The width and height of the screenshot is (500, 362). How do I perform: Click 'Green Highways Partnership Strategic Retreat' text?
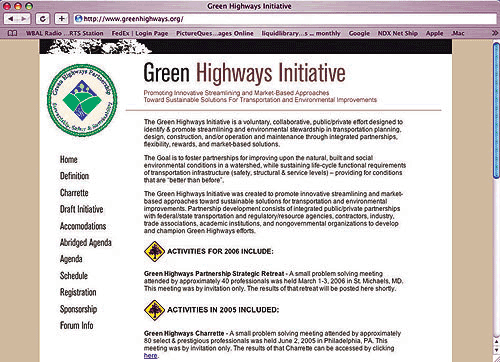[x=214, y=274]
